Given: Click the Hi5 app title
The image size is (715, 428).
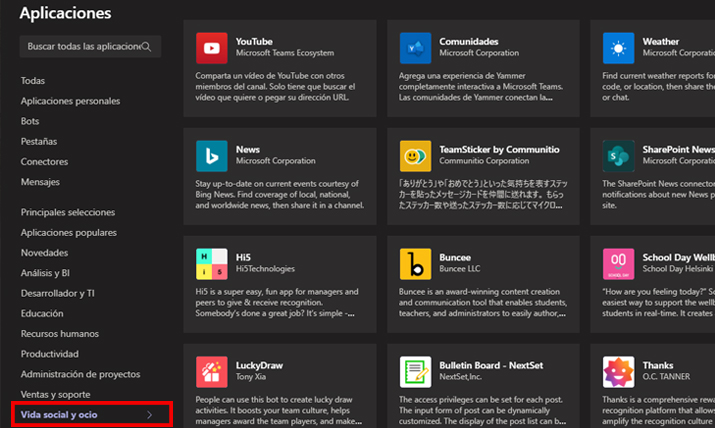Looking at the screenshot, I should pos(243,258).
